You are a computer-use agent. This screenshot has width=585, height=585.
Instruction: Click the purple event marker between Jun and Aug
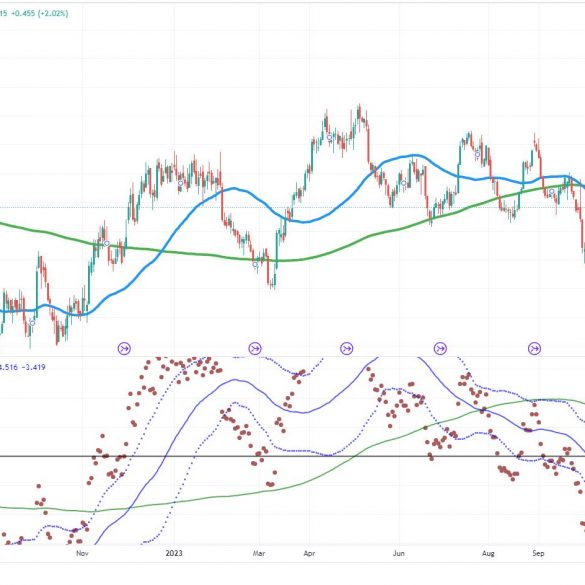(440, 348)
